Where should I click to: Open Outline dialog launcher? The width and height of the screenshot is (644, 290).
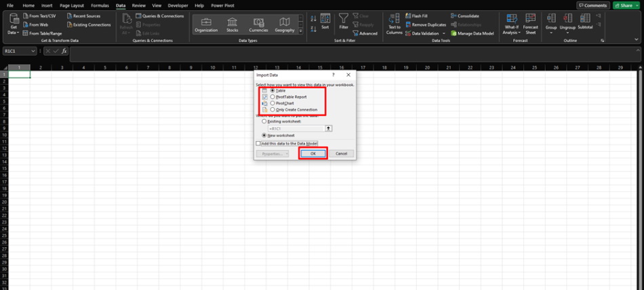[603, 41]
